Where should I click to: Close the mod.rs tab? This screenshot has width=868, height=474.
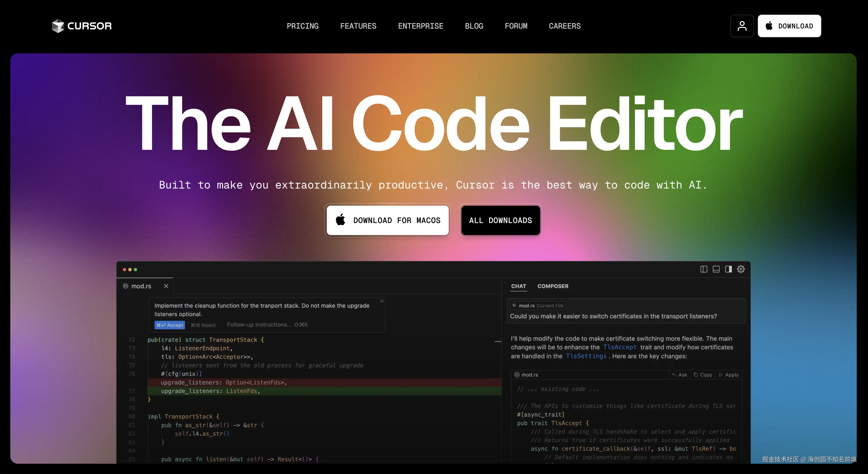click(166, 286)
